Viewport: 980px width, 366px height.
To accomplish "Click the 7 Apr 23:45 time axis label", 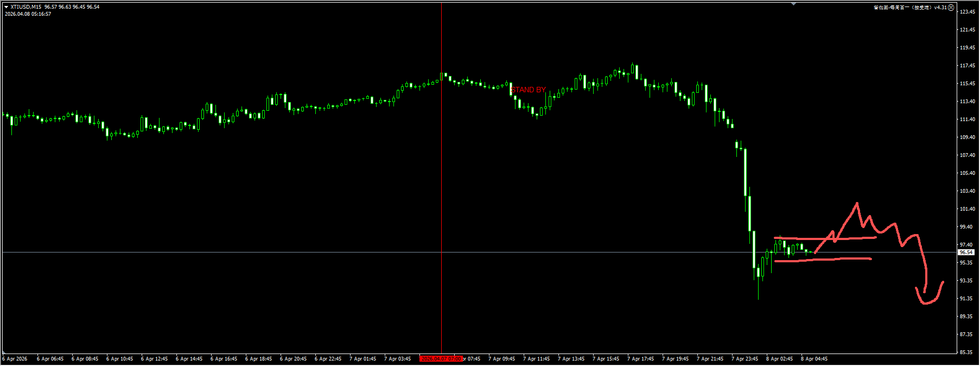I will click(x=744, y=359).
